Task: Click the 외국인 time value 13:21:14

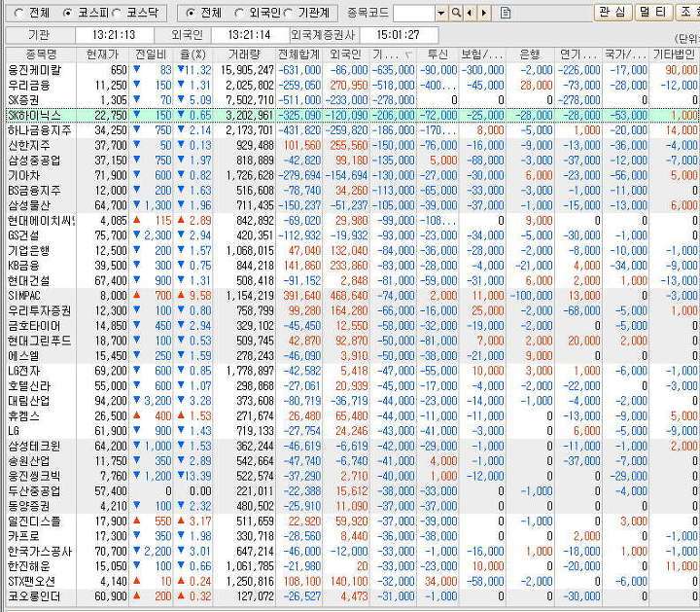Action: pyautogui.click(x=250, y=35)
